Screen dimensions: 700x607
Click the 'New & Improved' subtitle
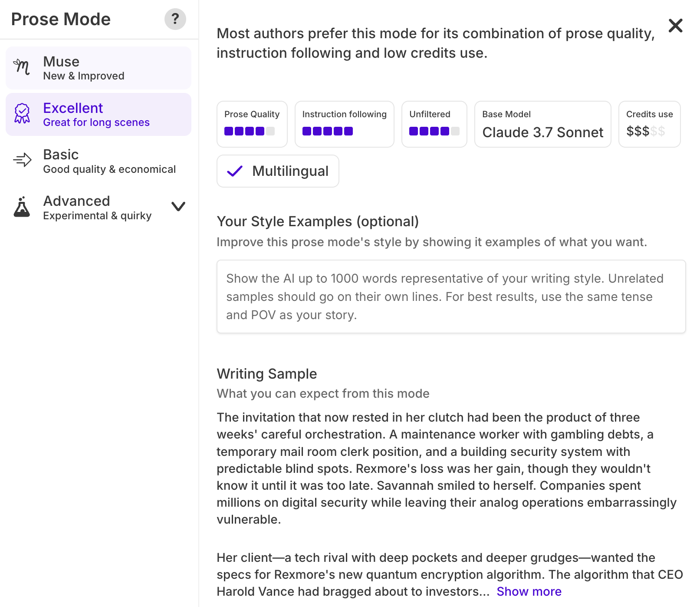click(x=84, y=76)
